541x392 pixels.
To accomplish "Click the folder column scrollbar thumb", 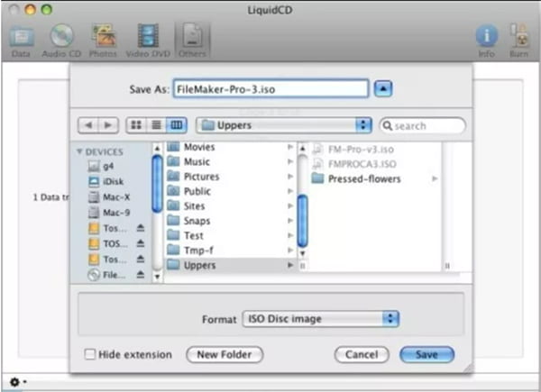I will (x=302, y=221).
